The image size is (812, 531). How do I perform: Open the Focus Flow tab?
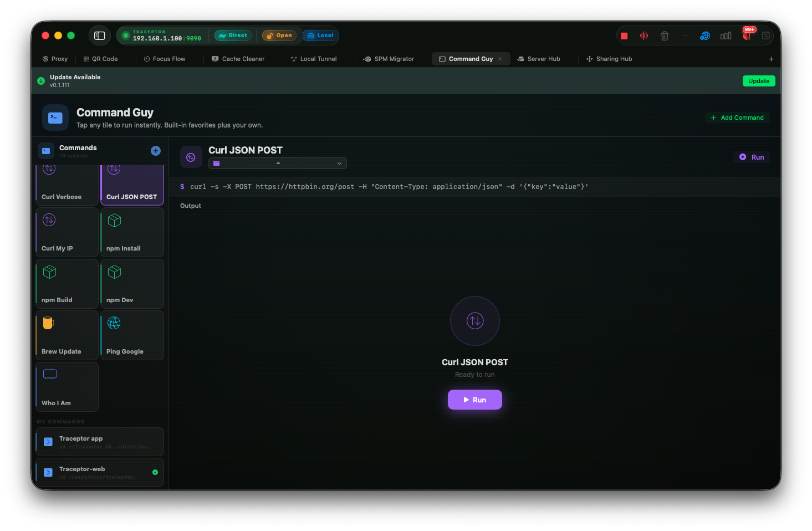(165, 59)
